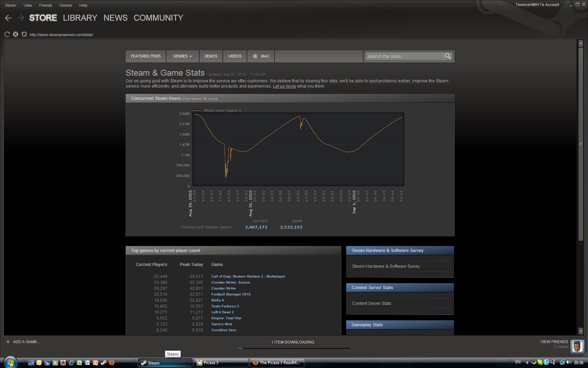Show the desktop from the quick launch

[31, 363]
